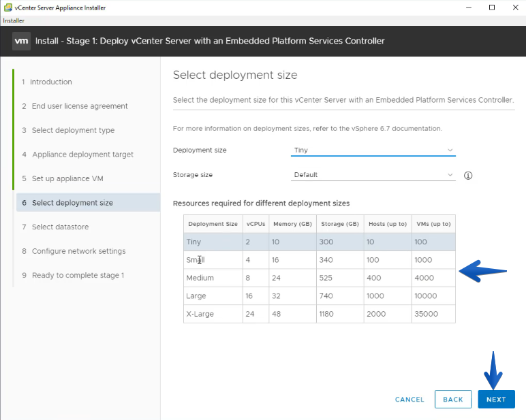
Task: Go to Set up appliance VM step
Action: coord(63,178)
